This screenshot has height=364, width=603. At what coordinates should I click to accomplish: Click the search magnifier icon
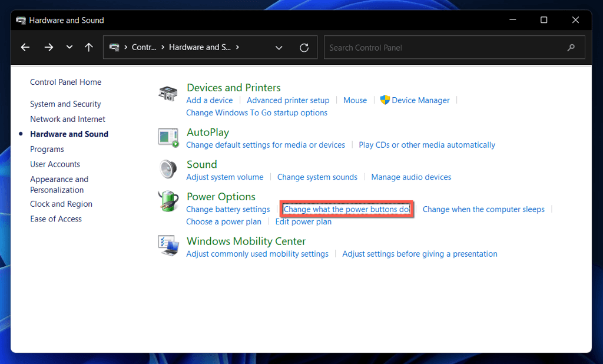click(571, 48)
